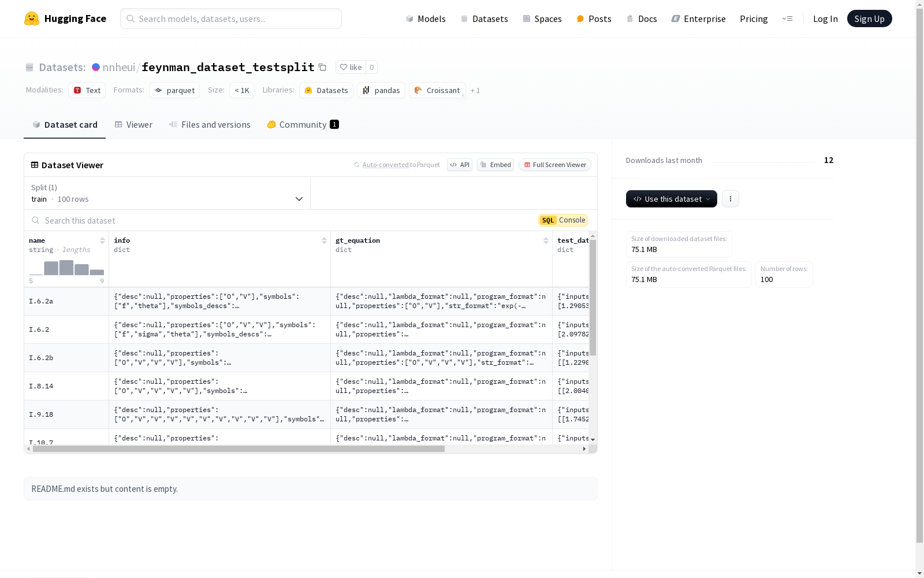Click the SQL Console button
The image size is (924, 578).
point(563,220)
